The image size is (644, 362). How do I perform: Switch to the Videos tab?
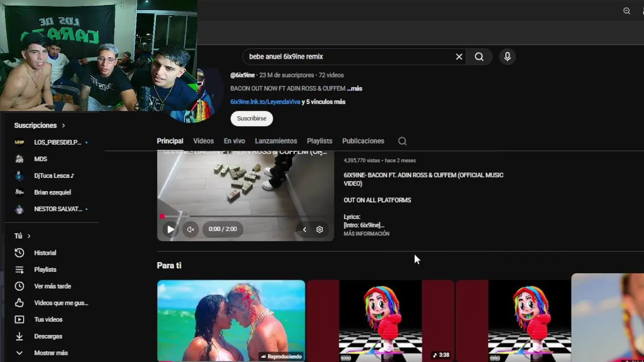point(203,141)
